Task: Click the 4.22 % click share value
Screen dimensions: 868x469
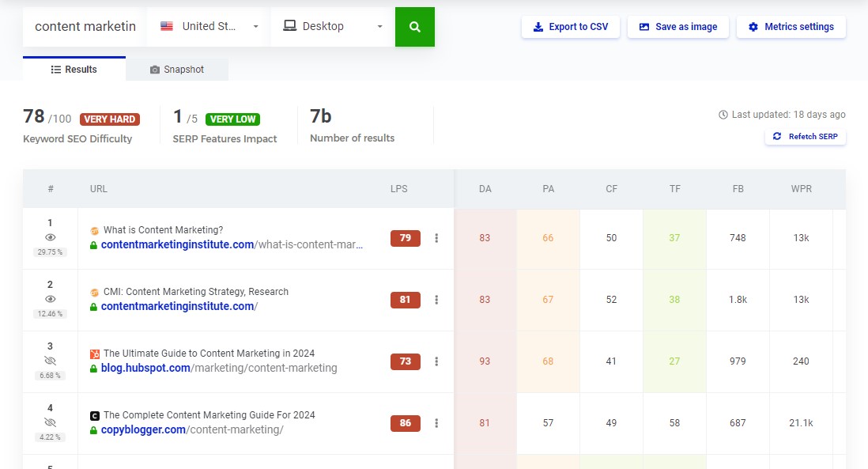Action: click(50, 437)
